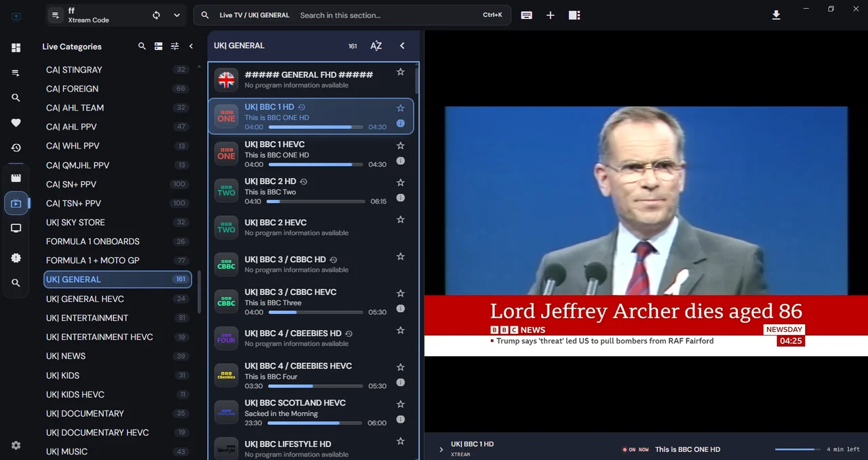868x460 pixels.
Task: Open the History clock icon in sidebar
Action: point(16,148)
